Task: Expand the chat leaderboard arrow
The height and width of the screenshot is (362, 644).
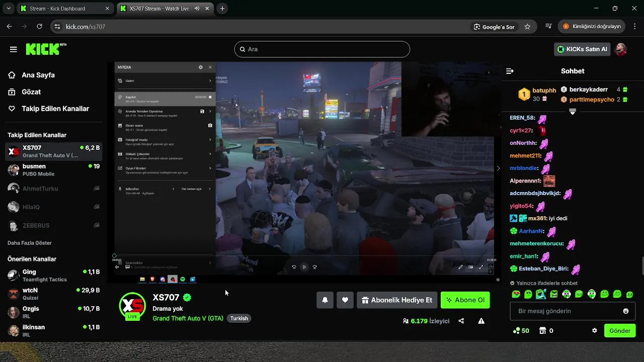Action: (573, 112)
